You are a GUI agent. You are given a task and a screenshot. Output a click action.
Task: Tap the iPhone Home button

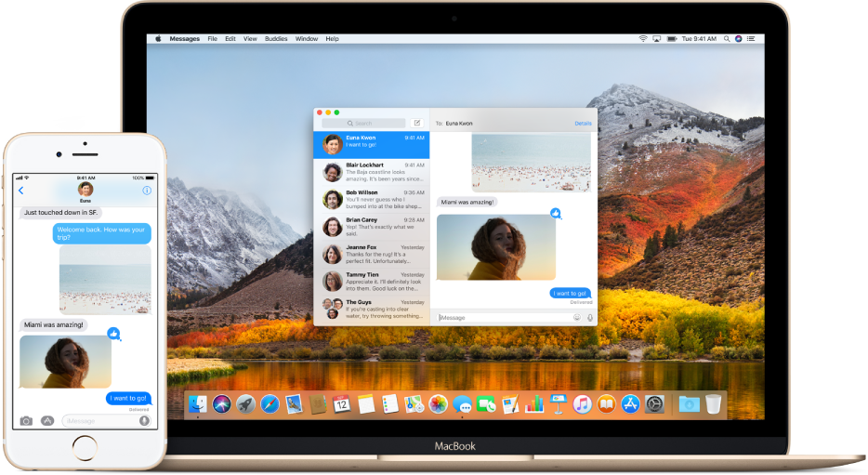coord(85,447)
